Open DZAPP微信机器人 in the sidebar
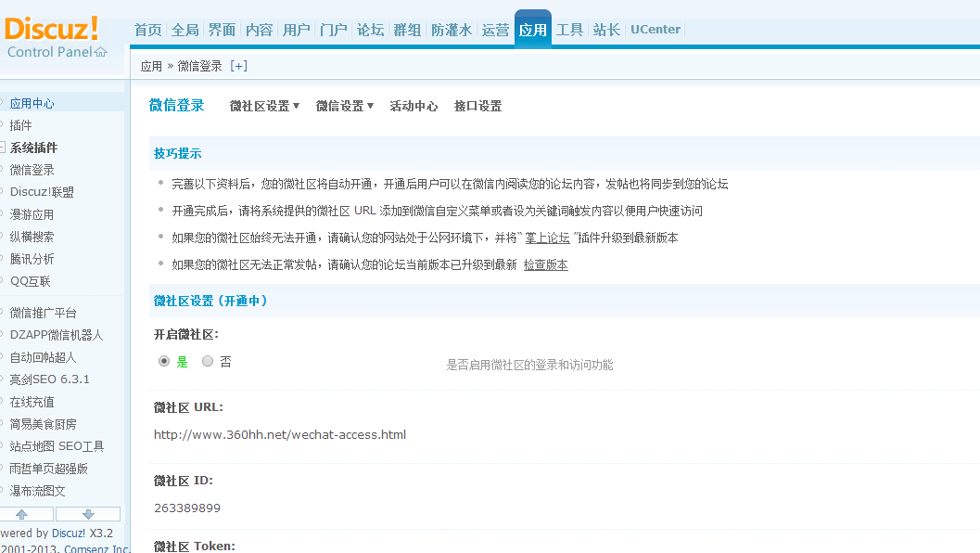This screenshot has height=553, width=980. click(x=57, y=335)
